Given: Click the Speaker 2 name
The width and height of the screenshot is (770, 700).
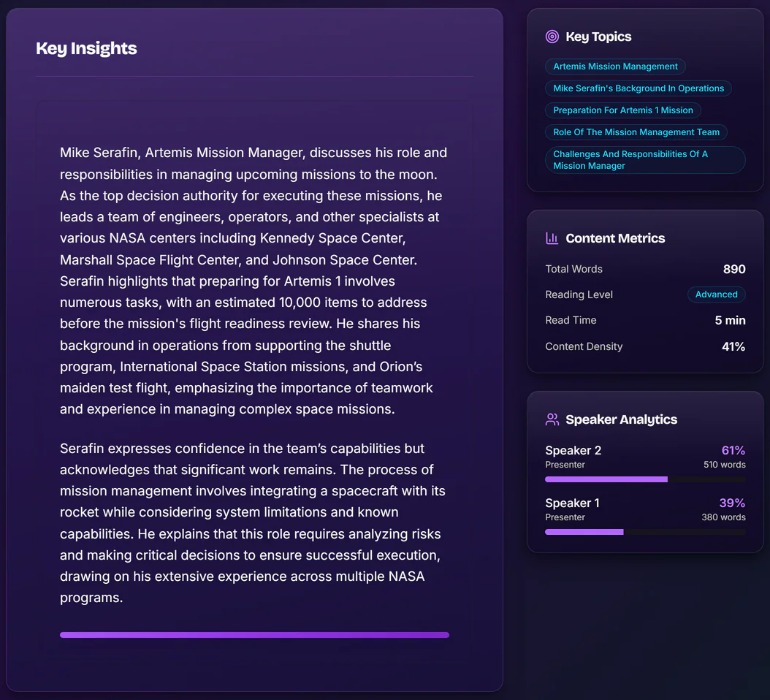Looking at the screenshot, I should 573,450.
